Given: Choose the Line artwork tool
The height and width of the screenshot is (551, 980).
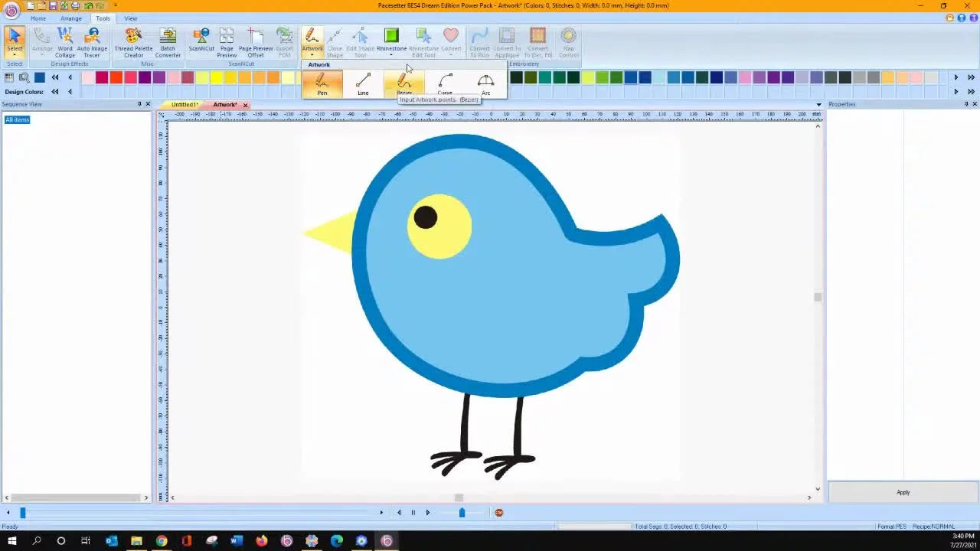Looking at the screenshot, I should (363, 83).
